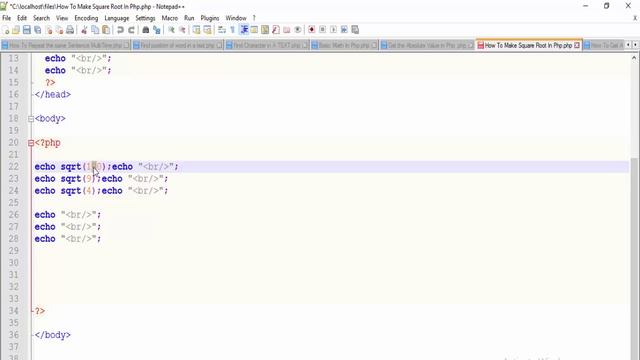
Task: Click the Zoom In toolbar icon
Action: pos(171,30)
